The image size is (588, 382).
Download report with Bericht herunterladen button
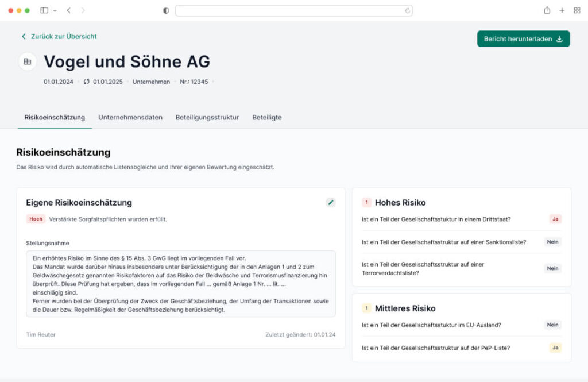tap(524, 39)
